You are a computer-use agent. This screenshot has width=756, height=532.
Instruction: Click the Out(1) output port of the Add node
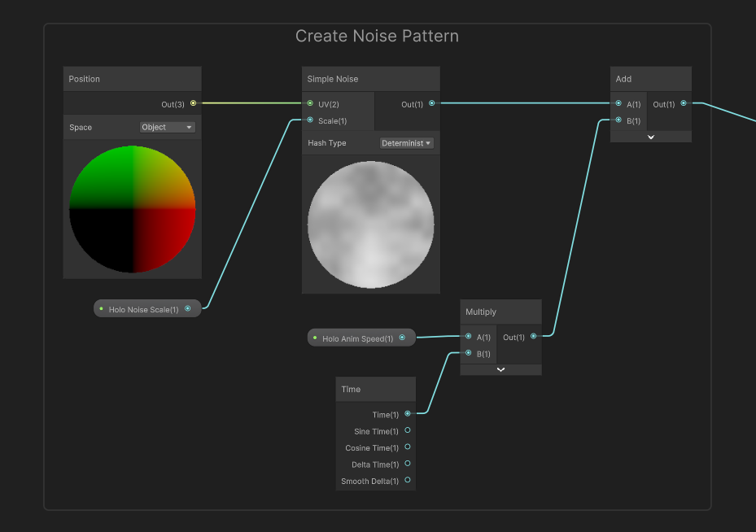click(x=683, y=103)
